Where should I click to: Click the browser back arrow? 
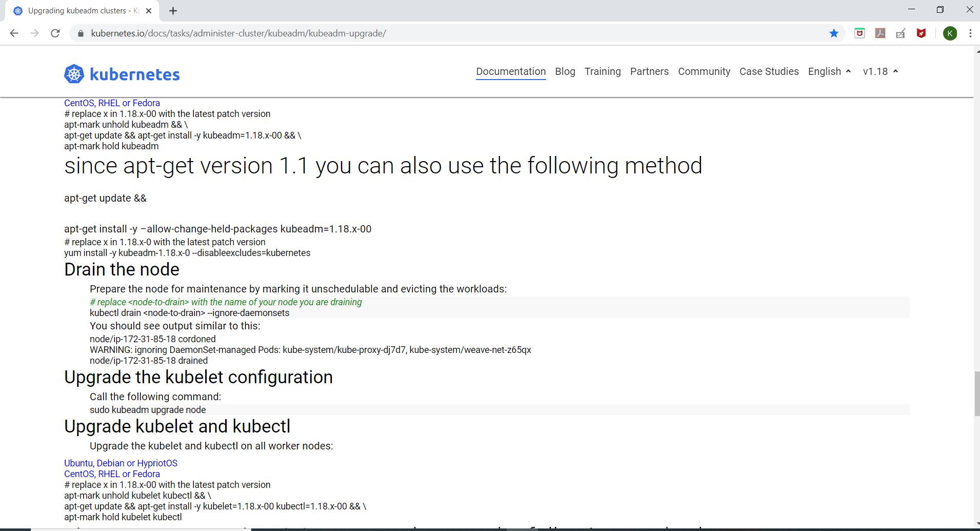pyautogui.click(x=14, y=33)
